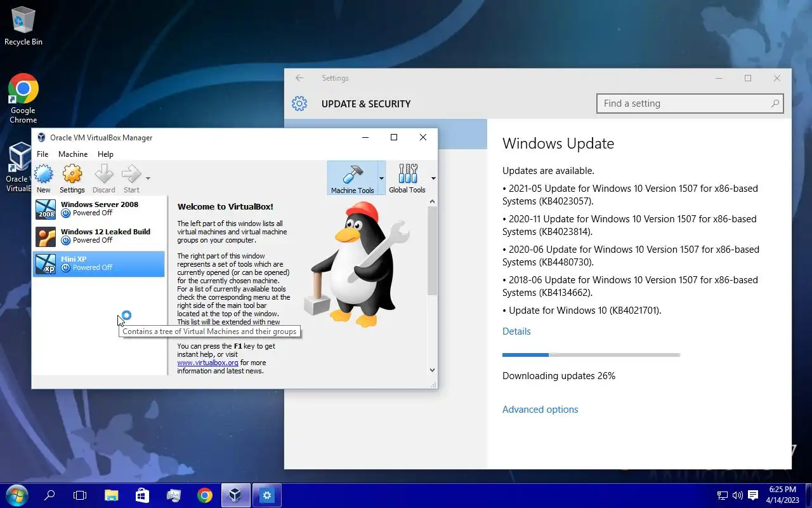Open the www.virtualbox.org link
This screenshot has width=812, height=508.
(x=207, y=363)
